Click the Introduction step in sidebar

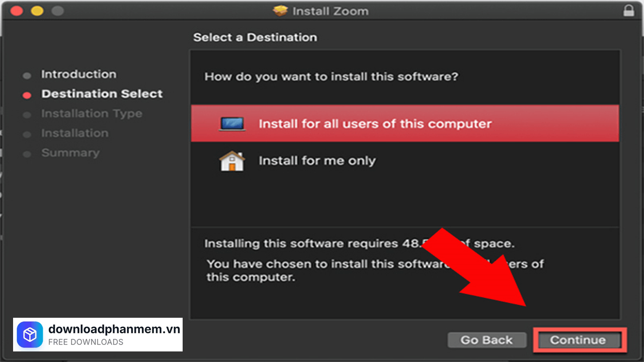point(78,74)
